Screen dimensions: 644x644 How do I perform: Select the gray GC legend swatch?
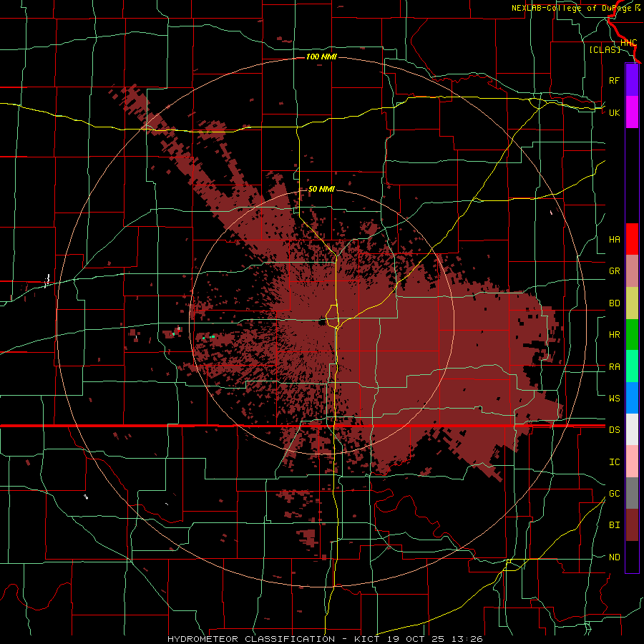[x=632, y=493]
